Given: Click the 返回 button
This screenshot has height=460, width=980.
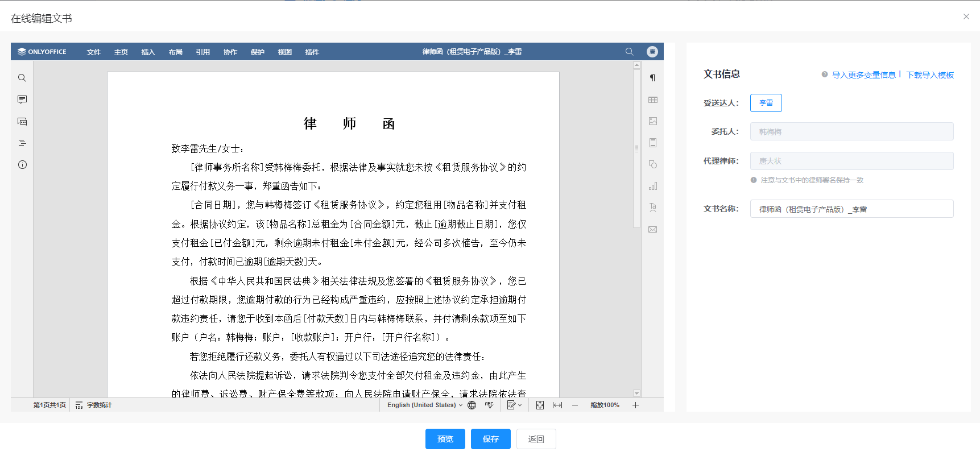Looking at the screenshot, I should pyautogui.click(x=536, y=439).
